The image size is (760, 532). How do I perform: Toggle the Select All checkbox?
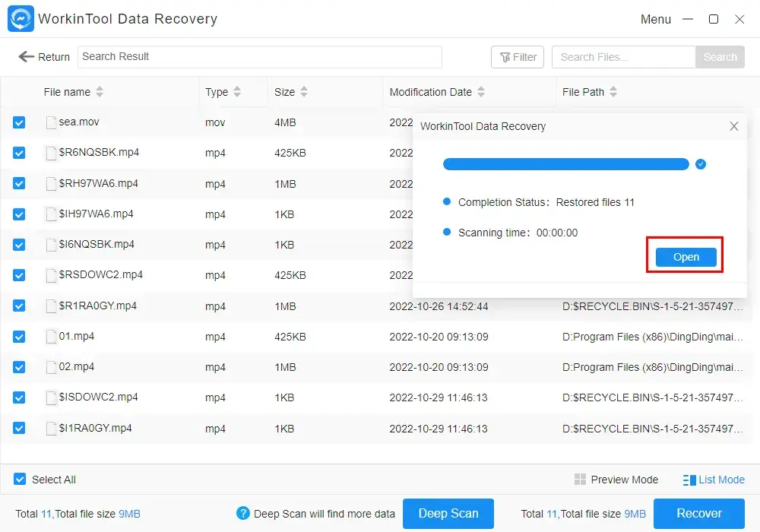click(20, 480)
